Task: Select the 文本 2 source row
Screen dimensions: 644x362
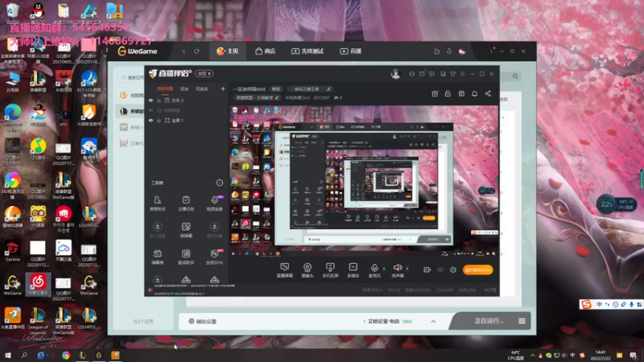Action: coord(187,100)
